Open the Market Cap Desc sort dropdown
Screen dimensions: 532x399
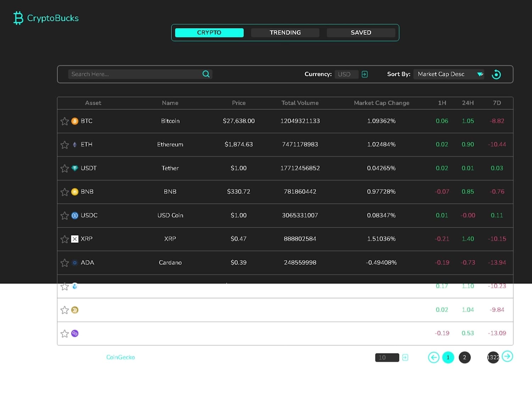(449, 74)
